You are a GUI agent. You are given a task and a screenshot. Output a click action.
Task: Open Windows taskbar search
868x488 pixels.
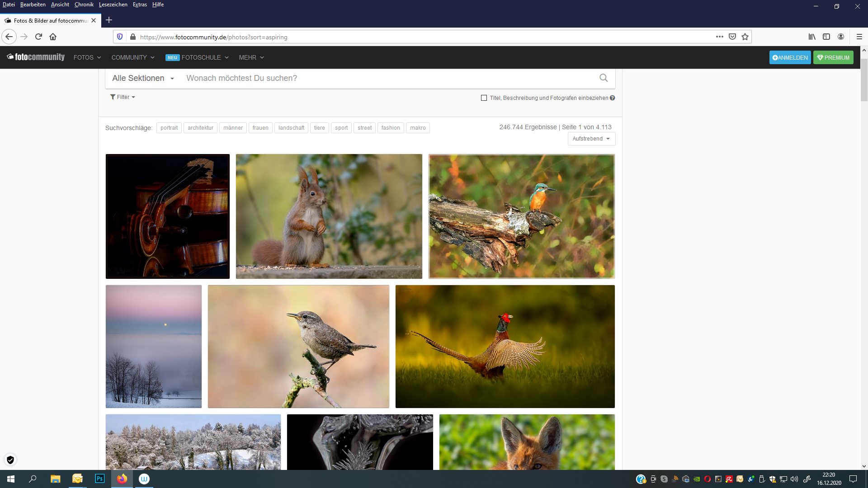(x=33, y=479)
